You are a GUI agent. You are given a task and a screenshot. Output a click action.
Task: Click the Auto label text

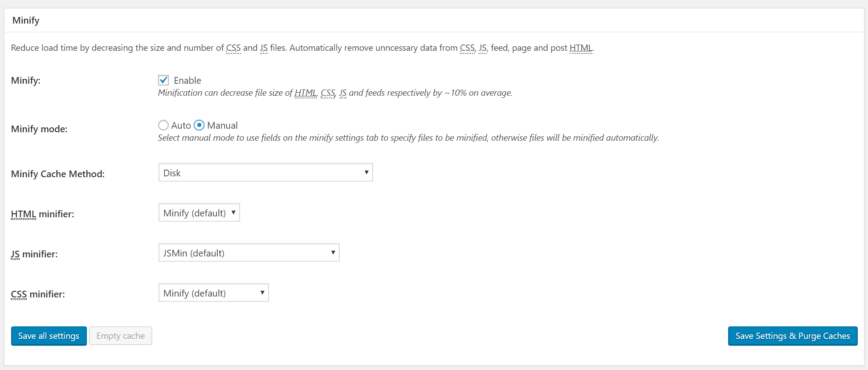(181, 126)
